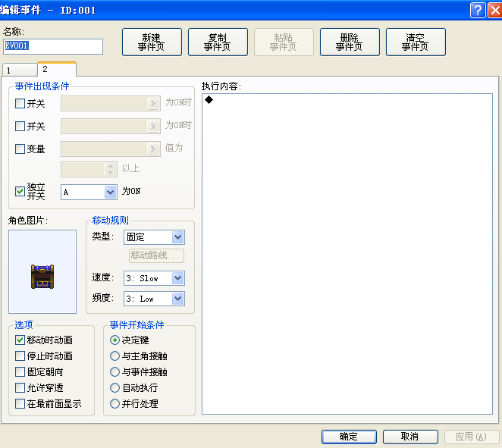Select 决定键 trigger radio button
Viewport: 502px width, 448px height.
click(x=115, y=340)
